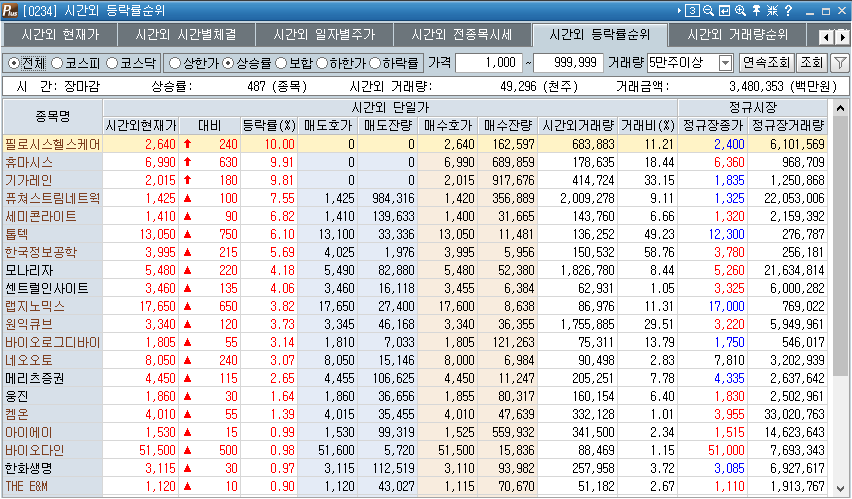This screenshot has height=499, width=852.
Task: Select the 상승률 radio button
Action: (228, 63)
